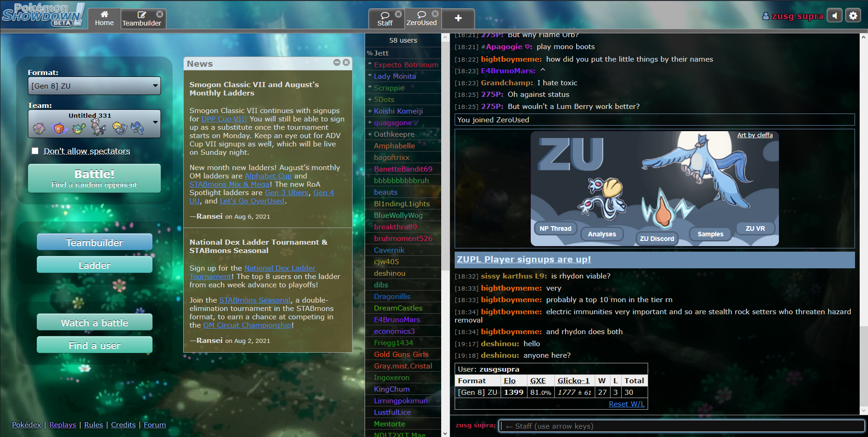The image size is (868, 437).
Task: Open the Ladder button
Action: pos(95,265)
